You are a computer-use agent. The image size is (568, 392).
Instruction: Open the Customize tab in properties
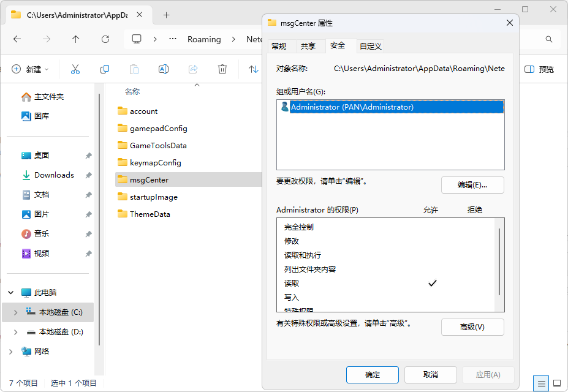[371, 46]
